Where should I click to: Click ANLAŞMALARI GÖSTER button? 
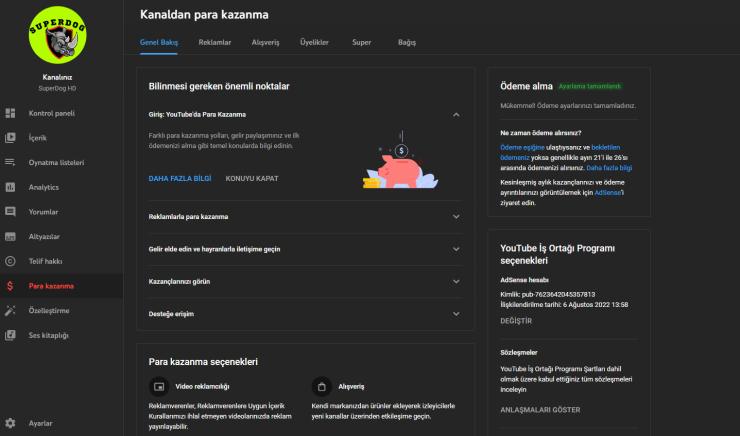click(x=540, y=410)
